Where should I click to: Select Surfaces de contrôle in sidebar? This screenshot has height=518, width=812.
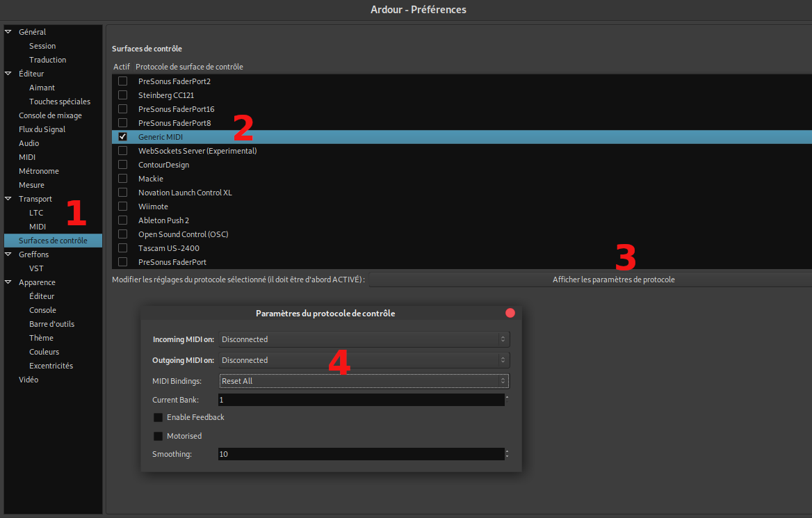click(53, 241)
